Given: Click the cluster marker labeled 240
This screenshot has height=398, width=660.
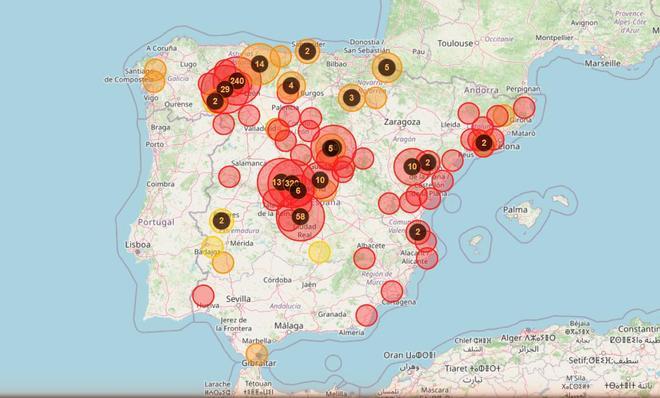Looking at the screenshot, I should point(237,81).
